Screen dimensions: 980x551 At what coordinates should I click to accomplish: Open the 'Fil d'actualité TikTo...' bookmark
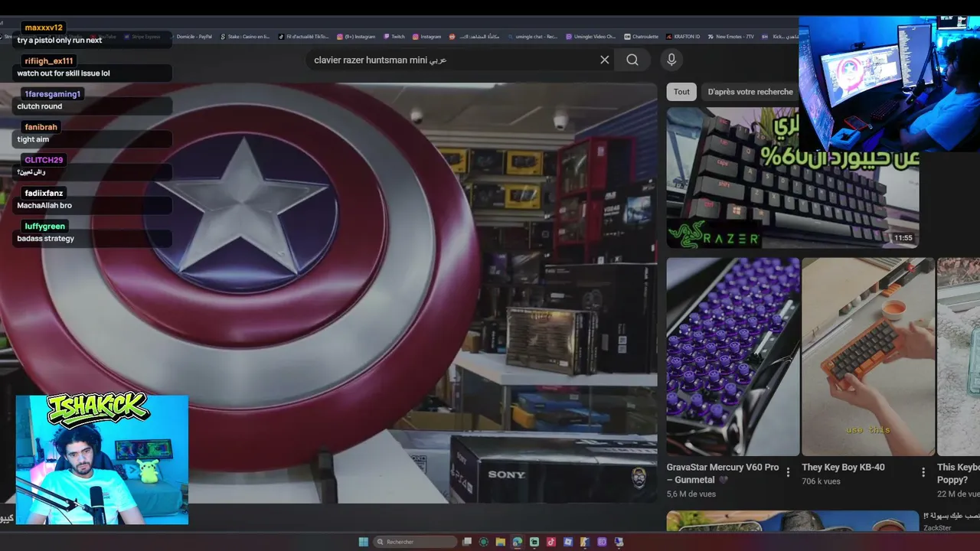click(303, 36)
